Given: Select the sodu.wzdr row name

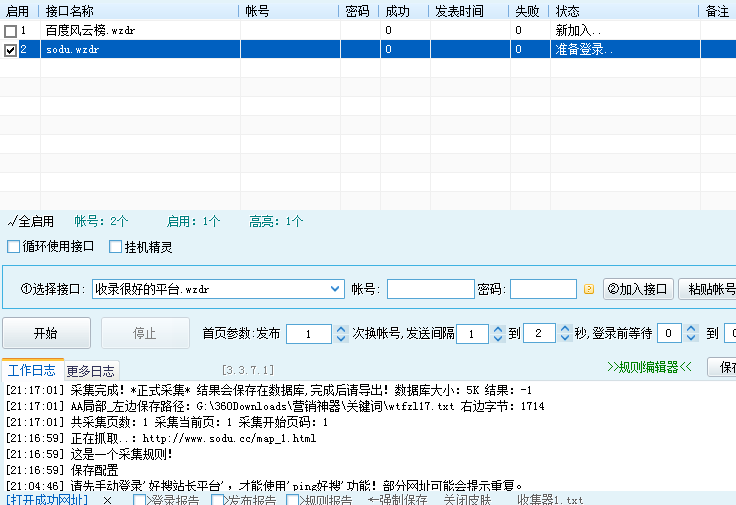Looking at the screenshot, I should pyautogui.click(x=72, y=49).
